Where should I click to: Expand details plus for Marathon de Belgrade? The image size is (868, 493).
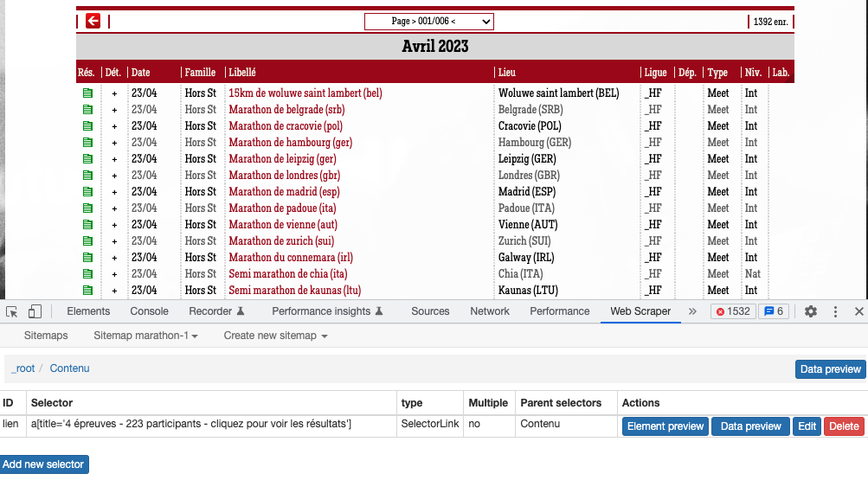click(x=114, y=110)
